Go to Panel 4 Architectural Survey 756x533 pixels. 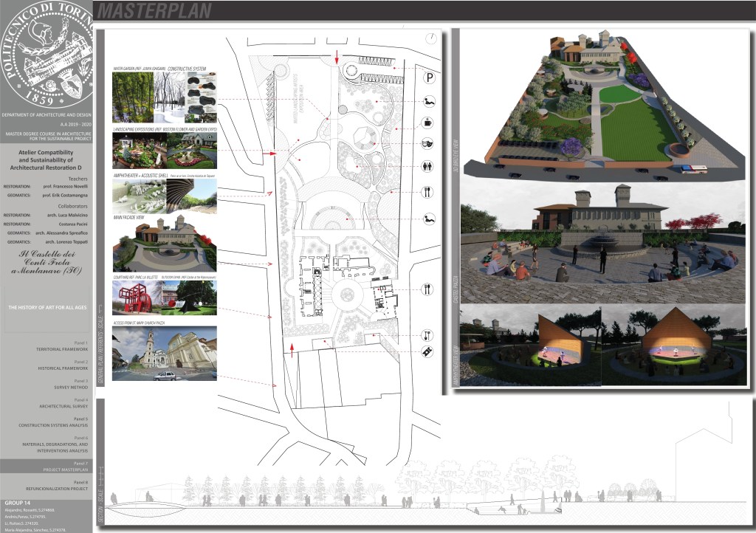pos(46,406)
